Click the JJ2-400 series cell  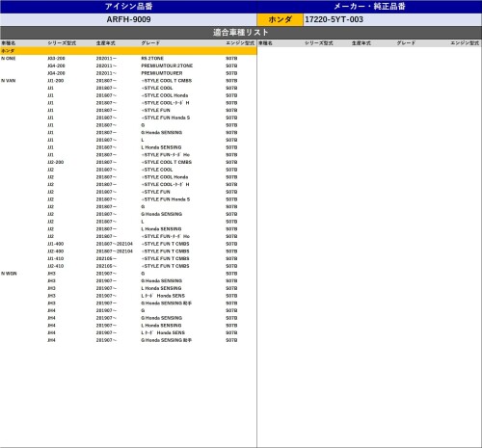click(x=55, y=251)
